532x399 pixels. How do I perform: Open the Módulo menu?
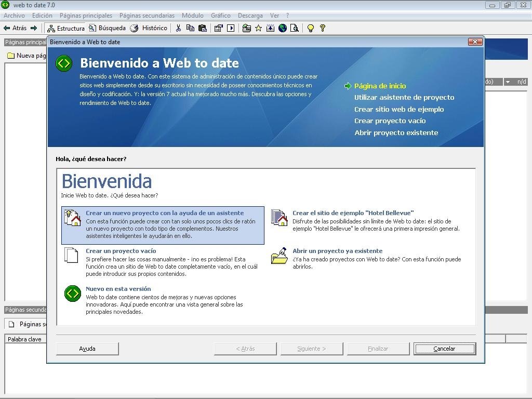point(192,16)
